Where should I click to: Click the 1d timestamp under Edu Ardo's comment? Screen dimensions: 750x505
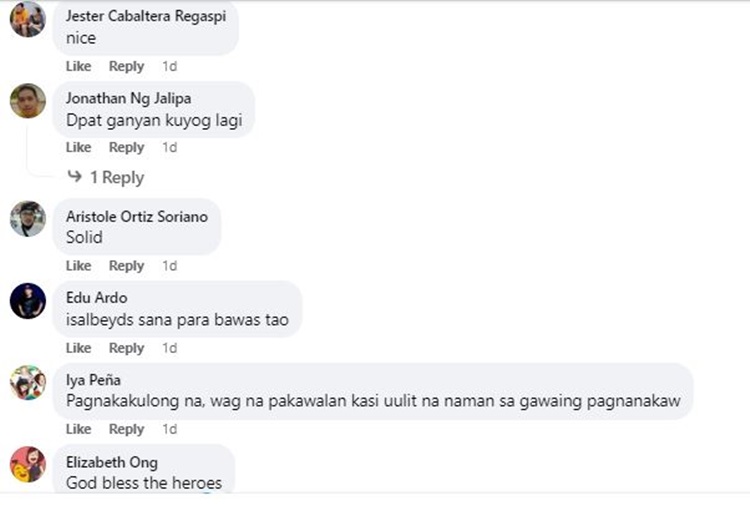[169, 348]
